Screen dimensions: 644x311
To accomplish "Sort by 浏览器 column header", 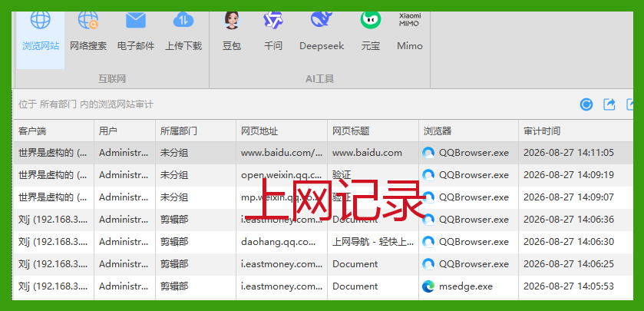I will point(469,131).
